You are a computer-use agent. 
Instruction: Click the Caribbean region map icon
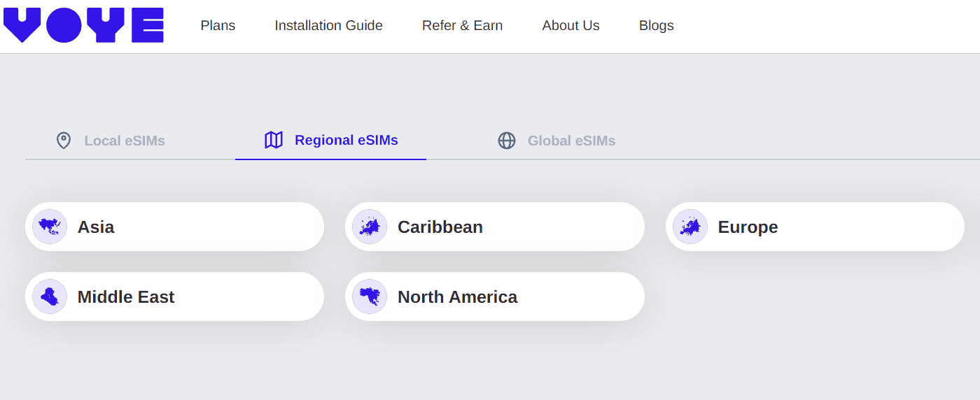pyautogui.click(x=370, y=227)
